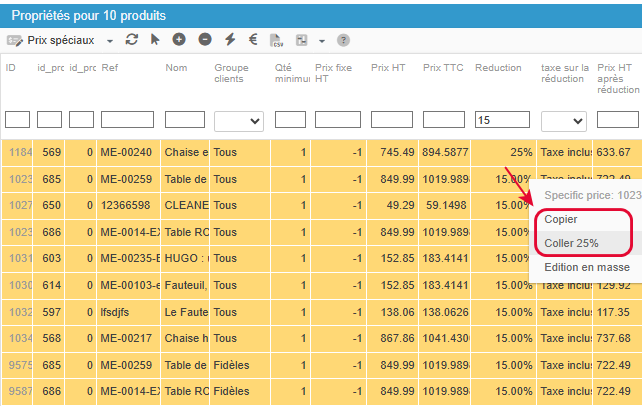Click the question mark help icon
This screenshot has height=406, width=642.
(x=343, y=40)
